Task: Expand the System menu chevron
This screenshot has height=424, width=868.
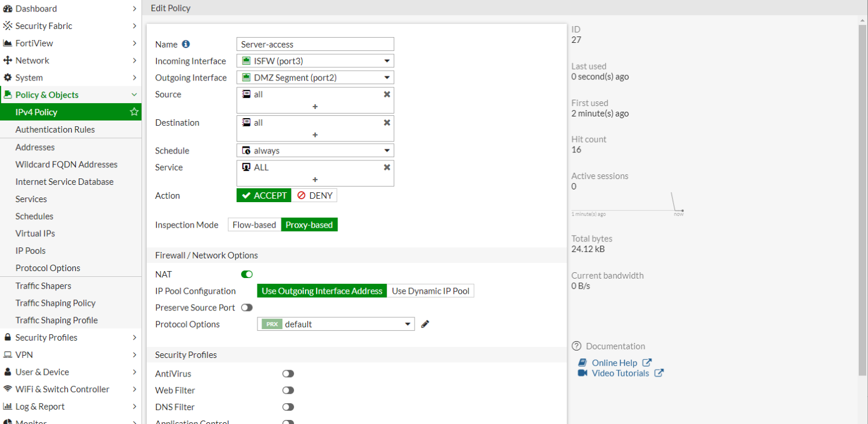Action: click(134, 78)
